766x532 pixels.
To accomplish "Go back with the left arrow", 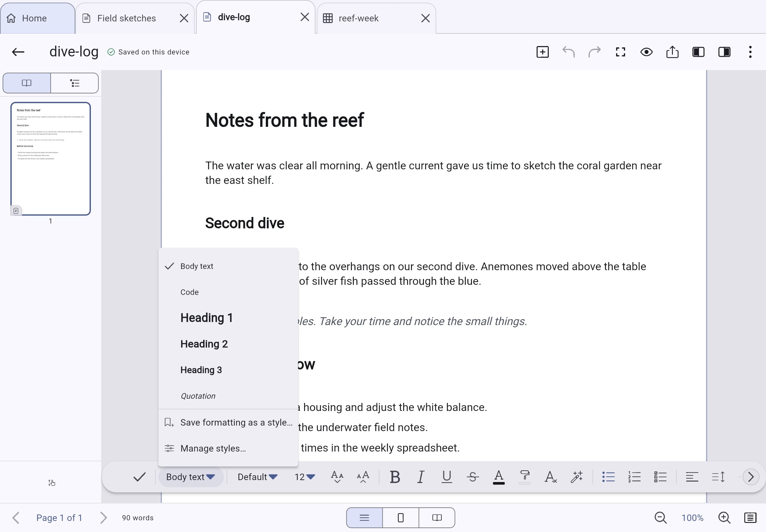I will click(x=18, y=52).
